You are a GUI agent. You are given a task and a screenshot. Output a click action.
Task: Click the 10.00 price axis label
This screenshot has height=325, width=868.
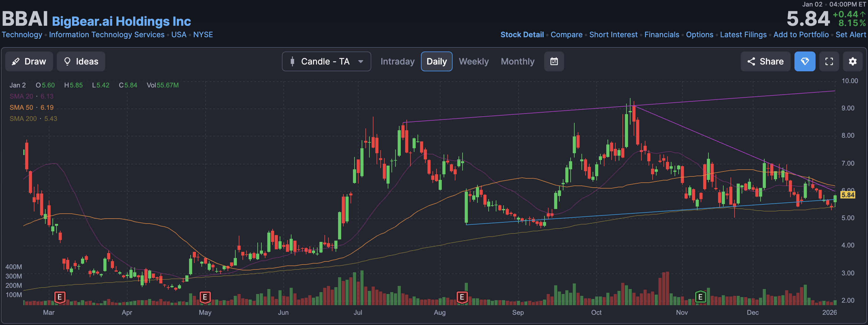[x=849, y=81]
